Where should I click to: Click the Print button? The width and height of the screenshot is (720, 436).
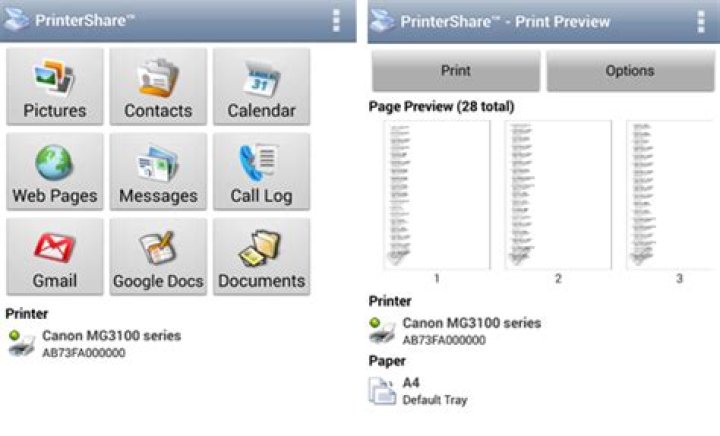pos(456,71)
